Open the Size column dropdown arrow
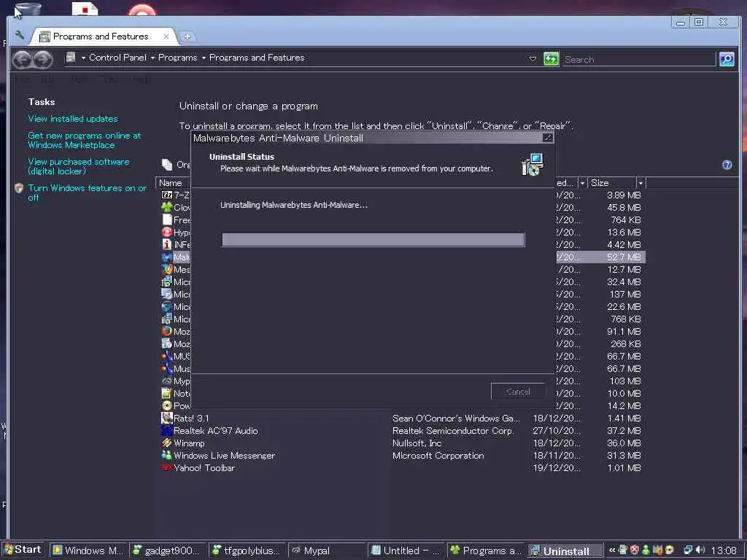The width and height of the screenshot is (747, 560). [640, 183]
